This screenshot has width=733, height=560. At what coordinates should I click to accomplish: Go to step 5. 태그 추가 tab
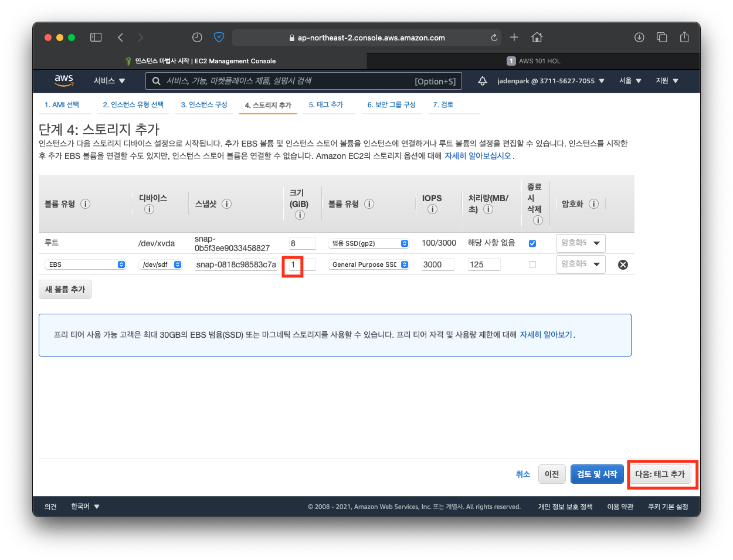point(326,104)
